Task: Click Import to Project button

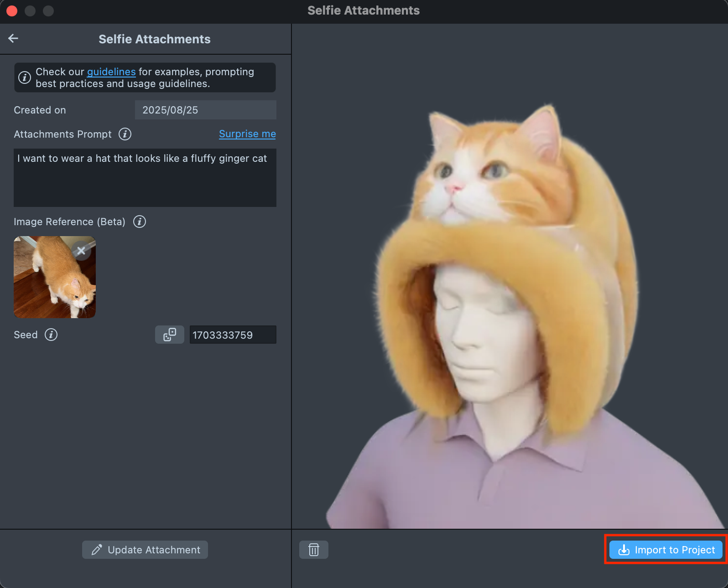Action: (x=666, y=550)
